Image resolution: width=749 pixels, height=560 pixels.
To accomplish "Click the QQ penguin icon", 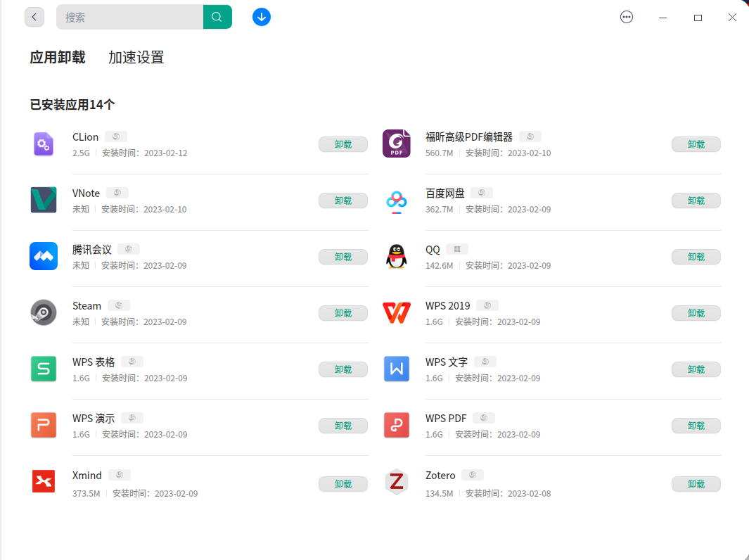I will [x=397, y=256].
